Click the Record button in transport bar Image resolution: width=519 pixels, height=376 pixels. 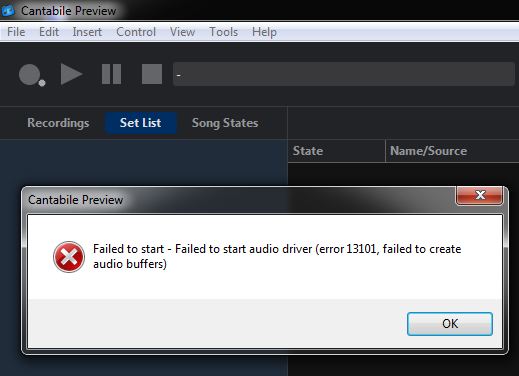click(x=32, y=75)
